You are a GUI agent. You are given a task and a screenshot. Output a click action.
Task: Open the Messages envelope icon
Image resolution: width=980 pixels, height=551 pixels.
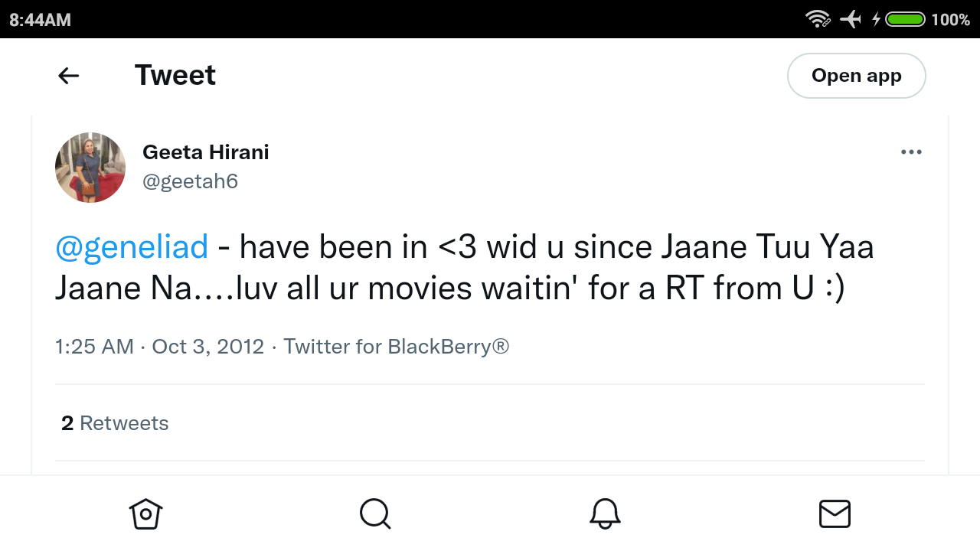tap(835, 514)
